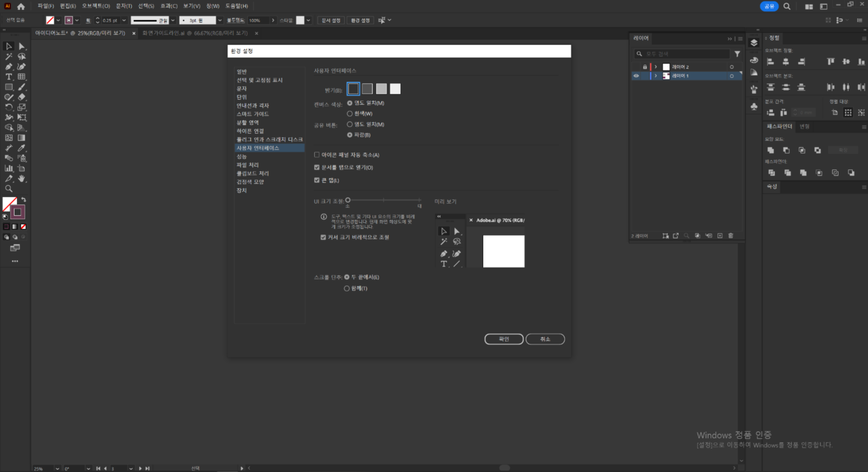This screenshot has height=472, width=868.
Task: Click the Home icon at top left
Action: [x=21, y=7]
